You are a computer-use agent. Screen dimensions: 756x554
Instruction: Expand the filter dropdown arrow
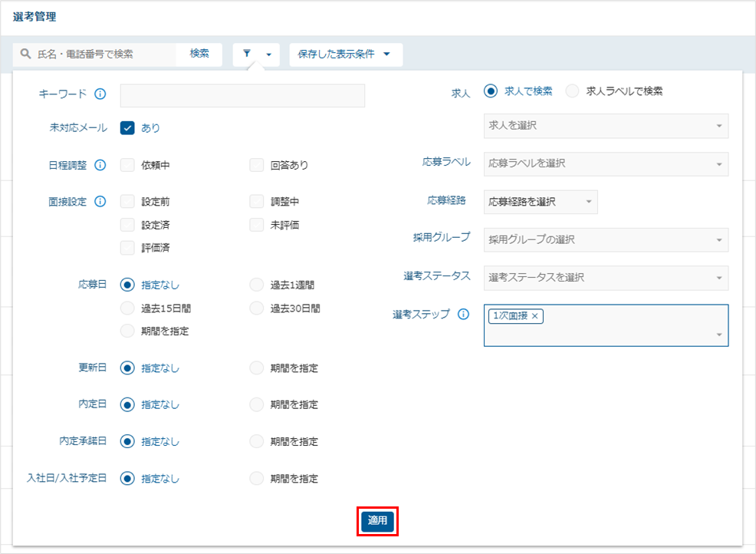pos(268,54)
